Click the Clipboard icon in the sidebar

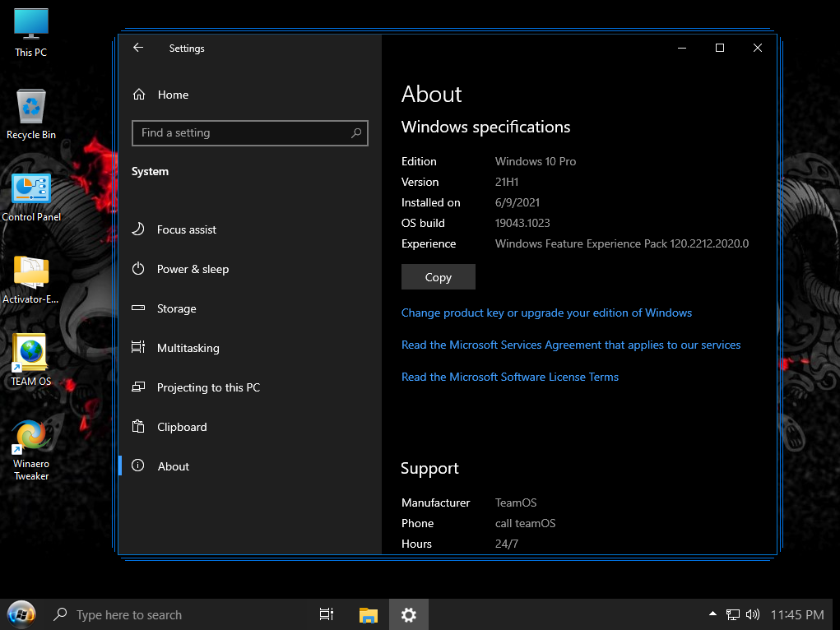[138, 426]
